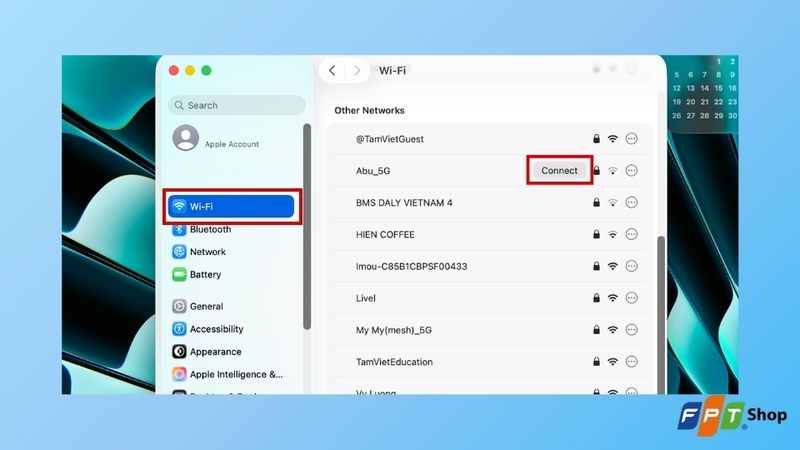
Task: Open more options for BMS DALY VIETNAM 4
Action: click(632, 203)
